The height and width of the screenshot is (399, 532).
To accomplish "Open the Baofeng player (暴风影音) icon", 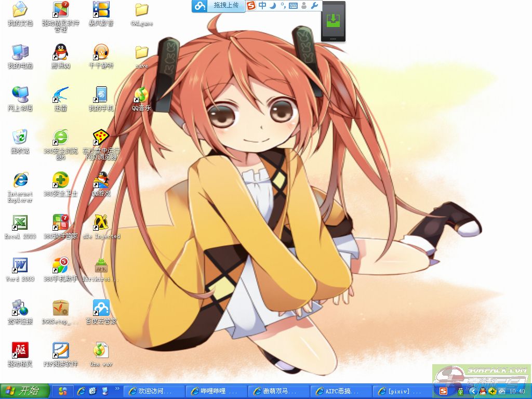I will (x=101, y=10).
